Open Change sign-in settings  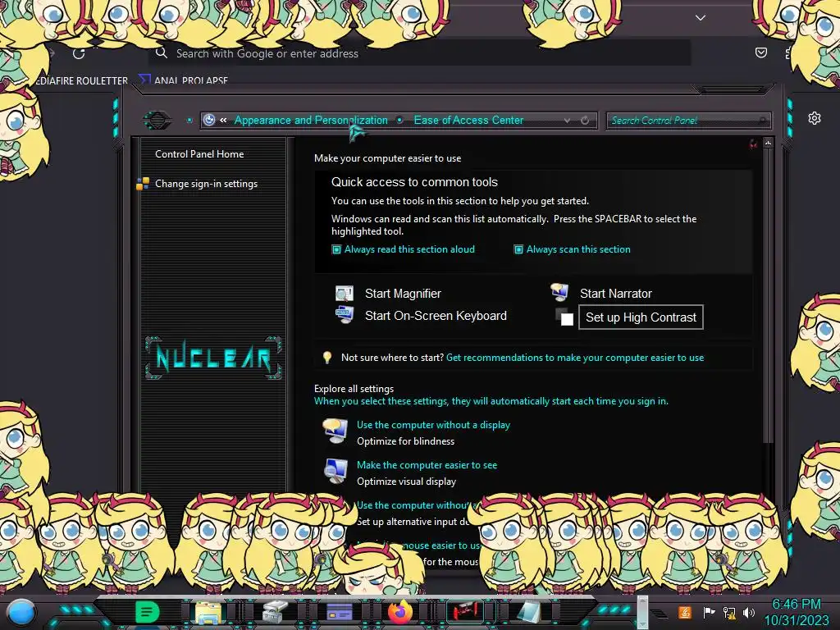[206, 184]
